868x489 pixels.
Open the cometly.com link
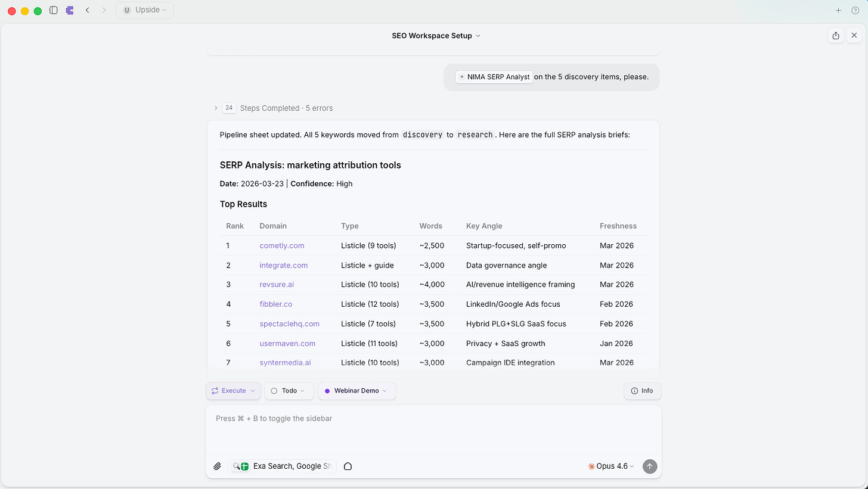pos(281,245)
